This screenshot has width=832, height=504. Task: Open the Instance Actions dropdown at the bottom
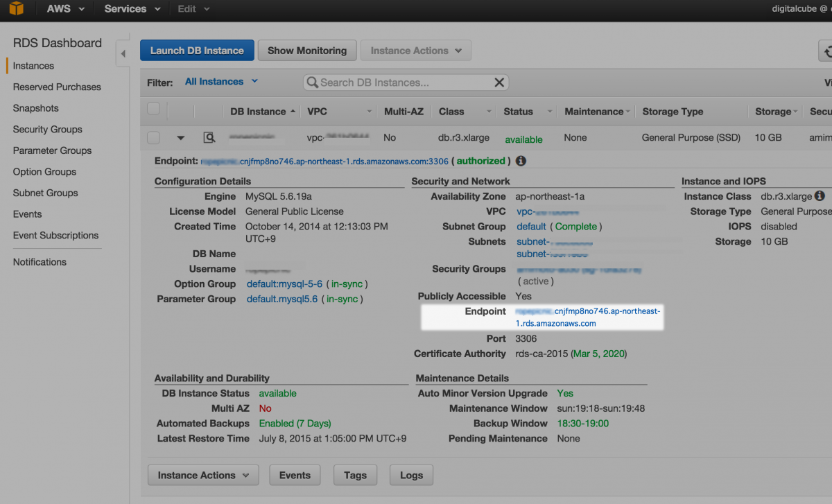202,475
